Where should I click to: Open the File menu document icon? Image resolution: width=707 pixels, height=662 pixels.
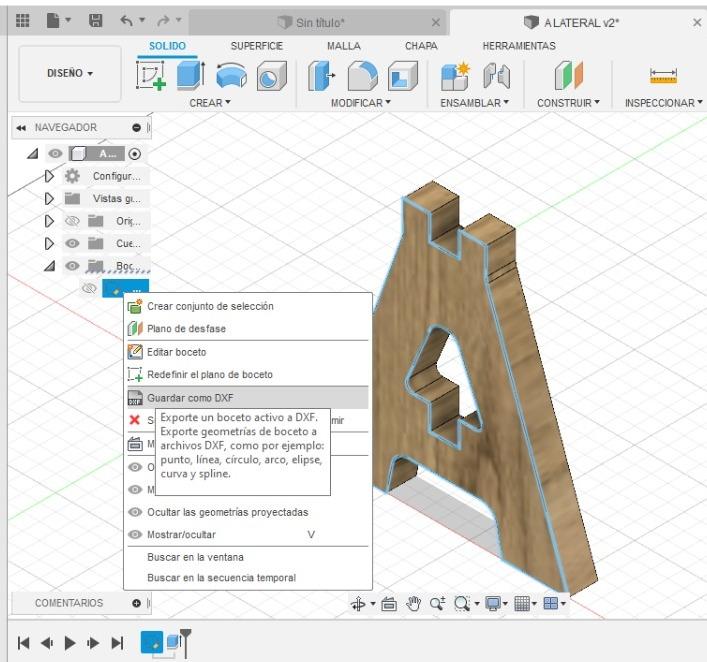[53, 20]
